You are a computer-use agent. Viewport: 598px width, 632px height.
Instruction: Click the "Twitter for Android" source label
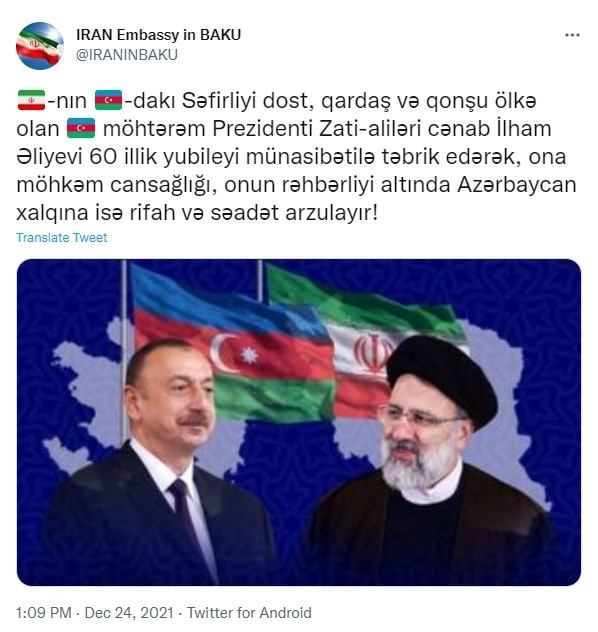[x=249, y=613]
